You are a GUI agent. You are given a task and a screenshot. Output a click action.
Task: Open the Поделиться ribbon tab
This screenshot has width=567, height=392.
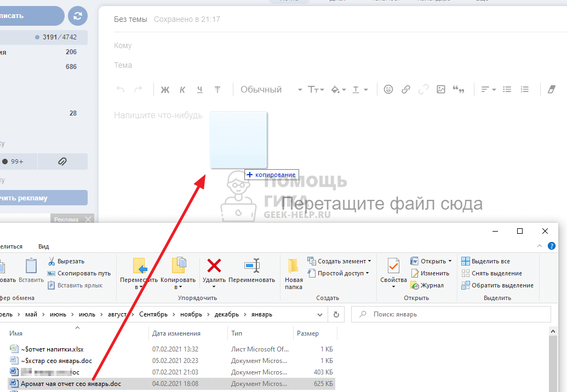click(x=10, y=247)
